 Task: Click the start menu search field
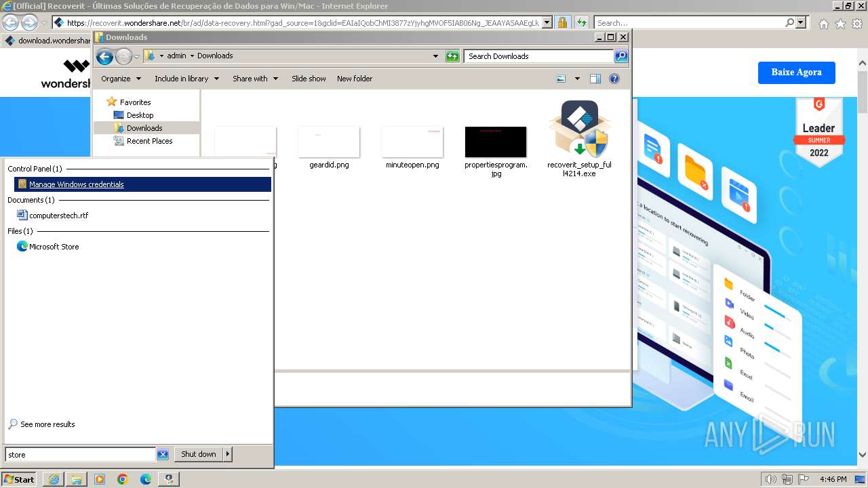point(81,455)
